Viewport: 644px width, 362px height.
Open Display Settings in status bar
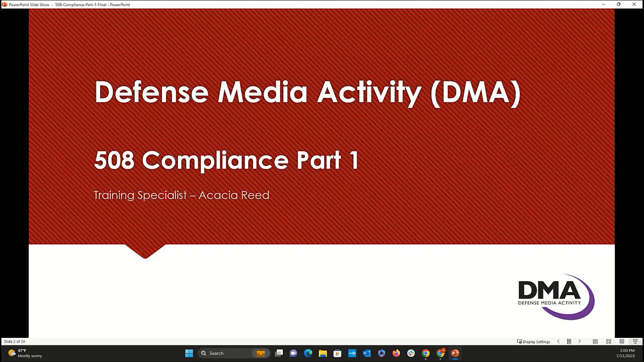534,341
